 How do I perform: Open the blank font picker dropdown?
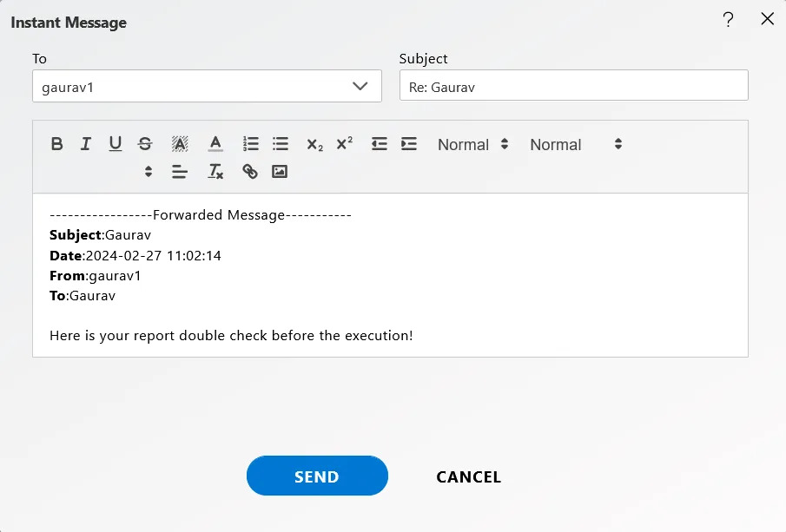click(x=102, y=172)
